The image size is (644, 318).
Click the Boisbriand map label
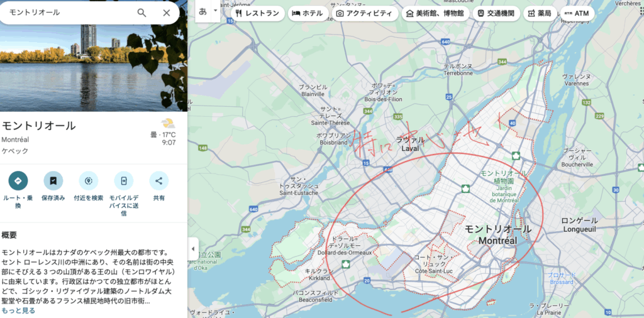pos(334,139)
